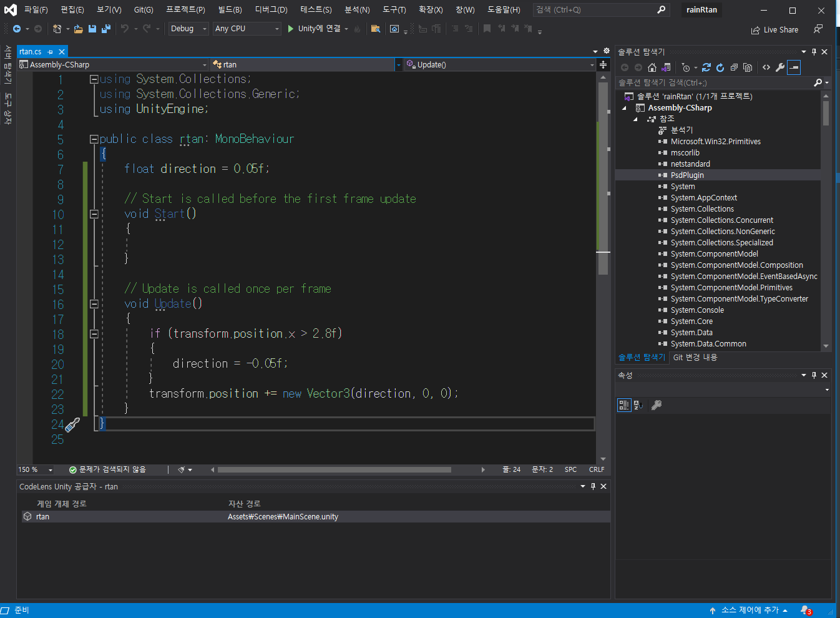Open the notifications bell in status bar
This screenshot has width=840, height=618.
[x=806, y=611]
